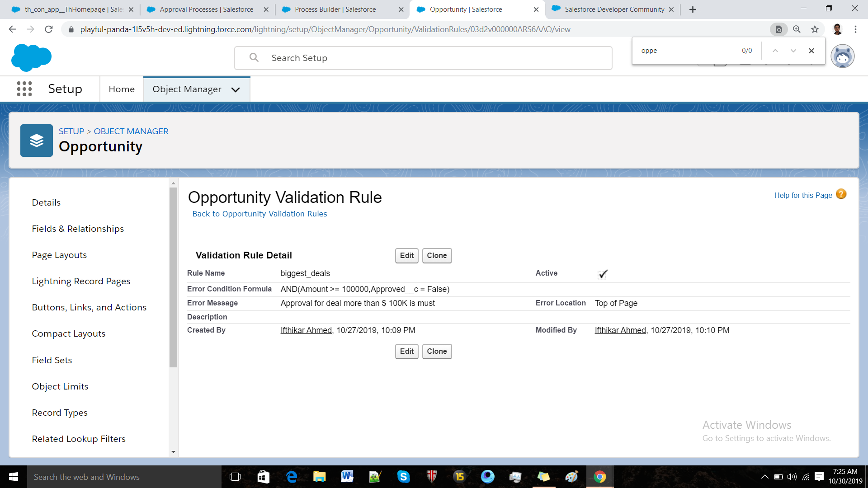Viewport: 868px width, 488px height.
Task: Switch to the Home tab
Action: [122, 89]
